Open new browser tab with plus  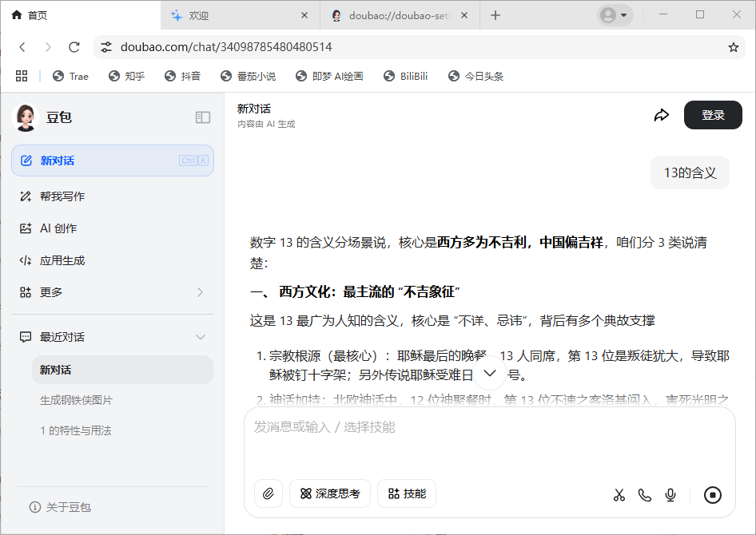(495, 15)
